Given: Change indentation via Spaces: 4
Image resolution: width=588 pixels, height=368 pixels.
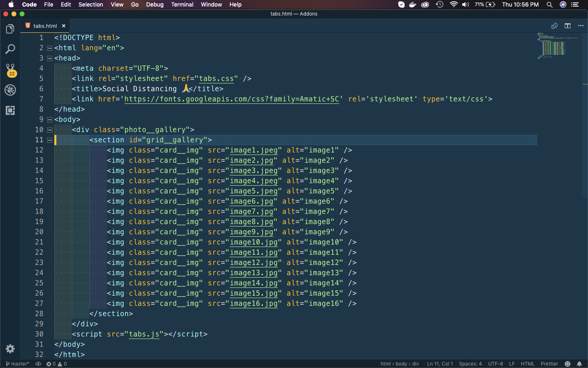Looking at the screenshot, I should pyautogui.click(x=470, y=364).
